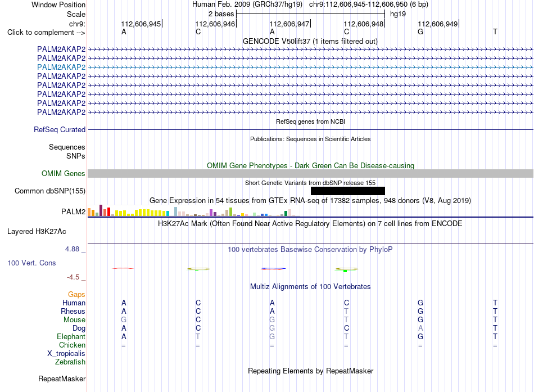This screenshot has width=534, height=392.
Task: Select the black dbSNP variant block
Action: coord(348,191)
